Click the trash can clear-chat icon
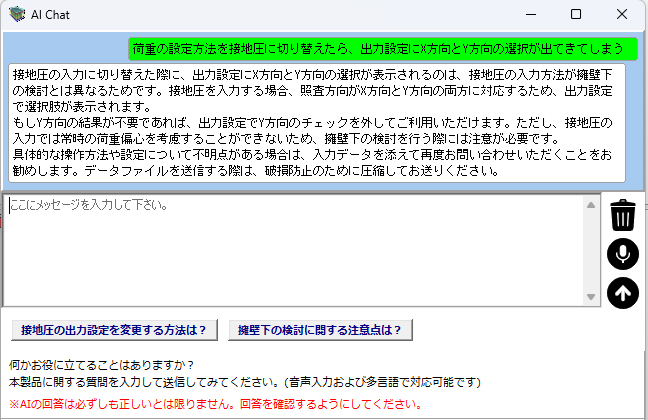 tap(623, 215)
